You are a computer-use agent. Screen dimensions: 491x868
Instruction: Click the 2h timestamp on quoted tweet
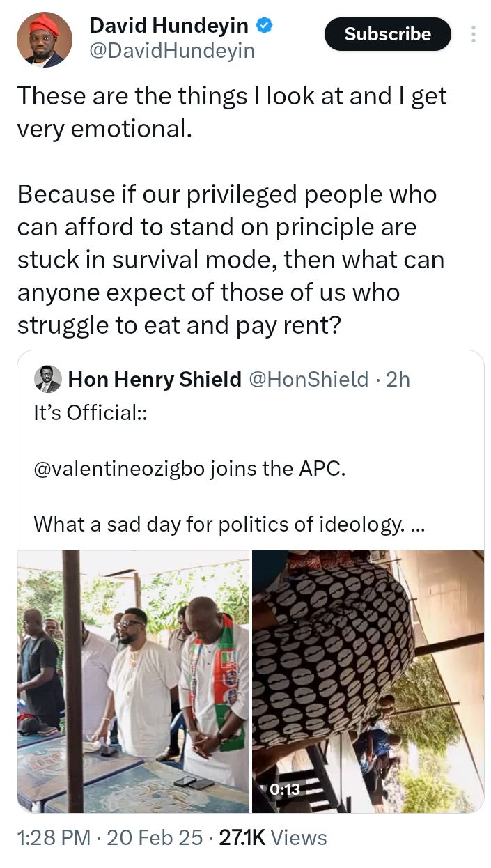[x=398, y=379]
